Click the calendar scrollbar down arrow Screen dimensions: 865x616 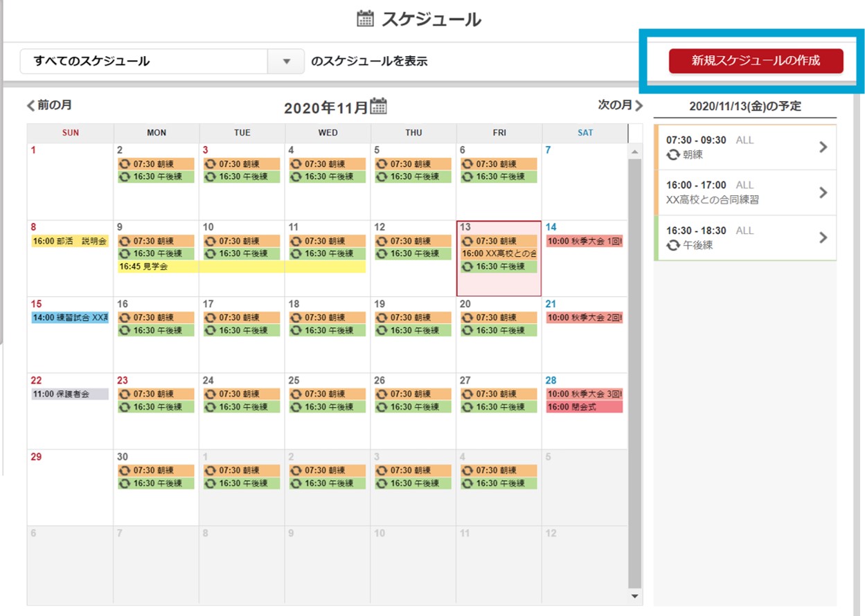[x=634, y=596]
